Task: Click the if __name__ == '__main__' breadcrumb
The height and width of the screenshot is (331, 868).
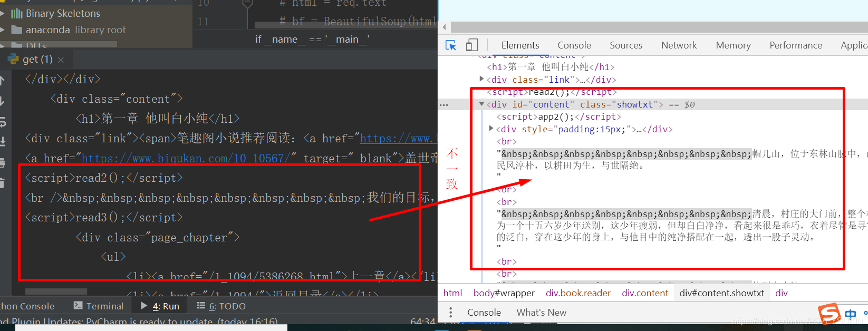Action: pos(312,40)
